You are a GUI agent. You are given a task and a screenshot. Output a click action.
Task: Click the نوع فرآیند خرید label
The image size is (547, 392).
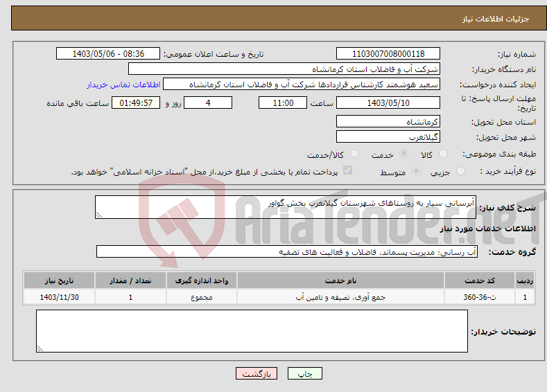tap(508, 171)
